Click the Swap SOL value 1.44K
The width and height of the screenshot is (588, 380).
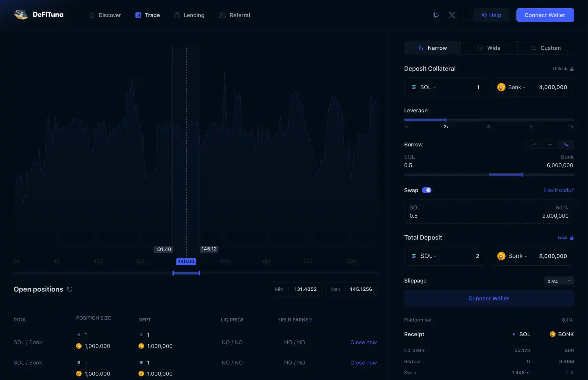pos(518,372)
